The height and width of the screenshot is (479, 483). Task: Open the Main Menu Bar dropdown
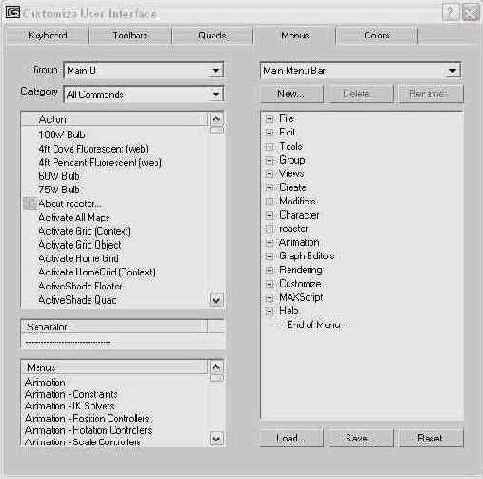point(360,70)
